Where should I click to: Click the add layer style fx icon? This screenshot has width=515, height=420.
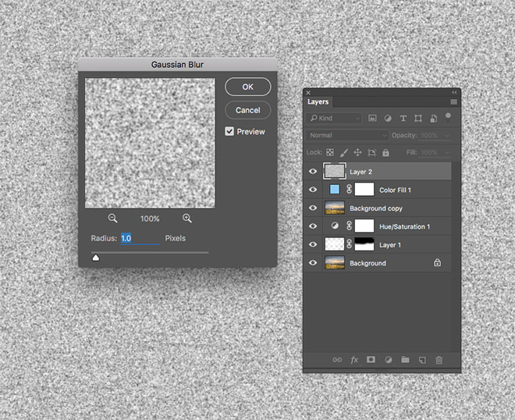tap(354, 360)
